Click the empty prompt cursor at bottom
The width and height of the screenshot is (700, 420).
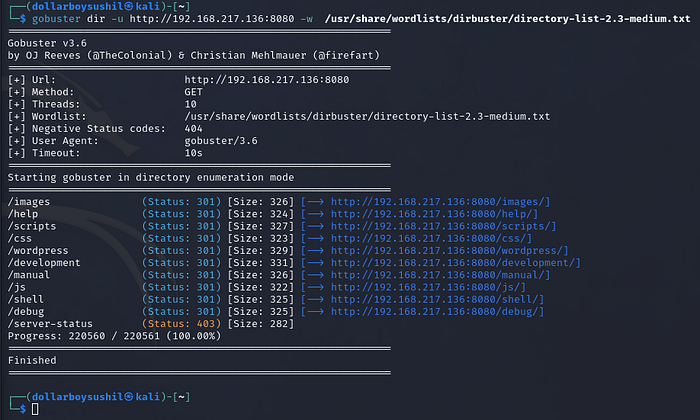point(35,409)
